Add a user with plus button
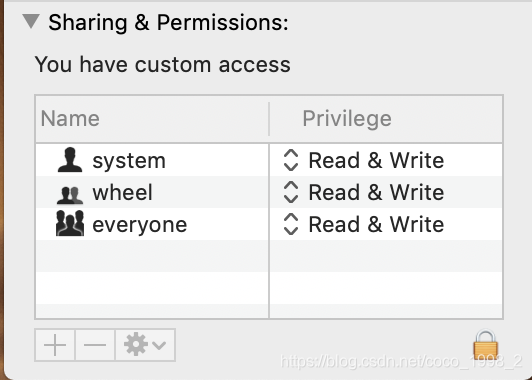The image size is (532, 380). tap(55, 345)
